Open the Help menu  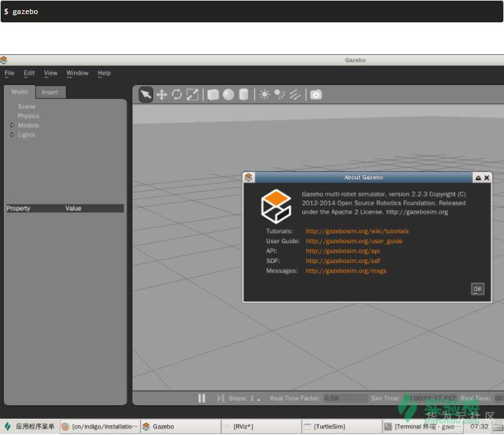pyautogui.click(x=104, y=73)
